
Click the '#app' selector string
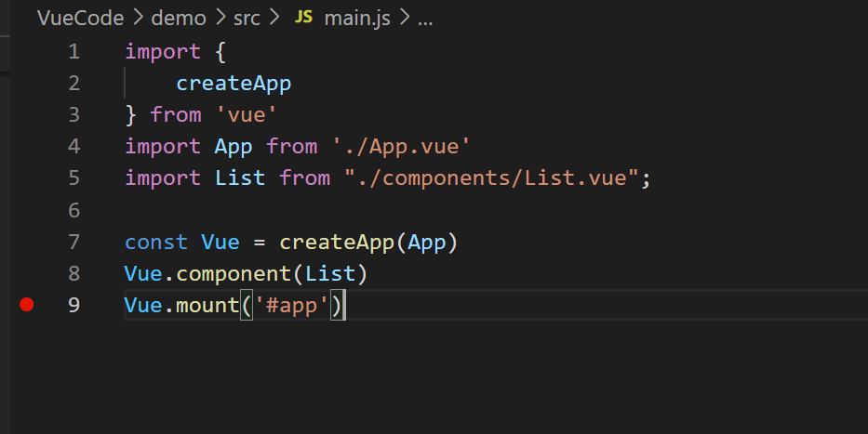(290, 305)
